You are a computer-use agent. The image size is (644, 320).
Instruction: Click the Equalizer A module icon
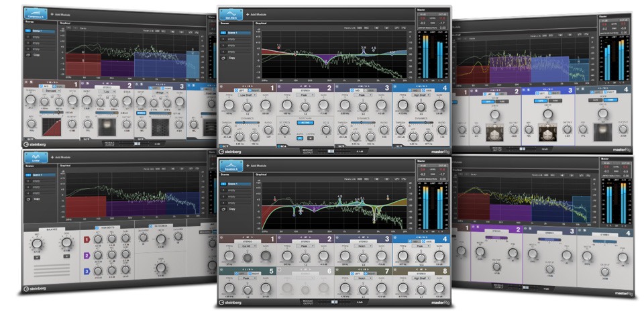[231, 166]
